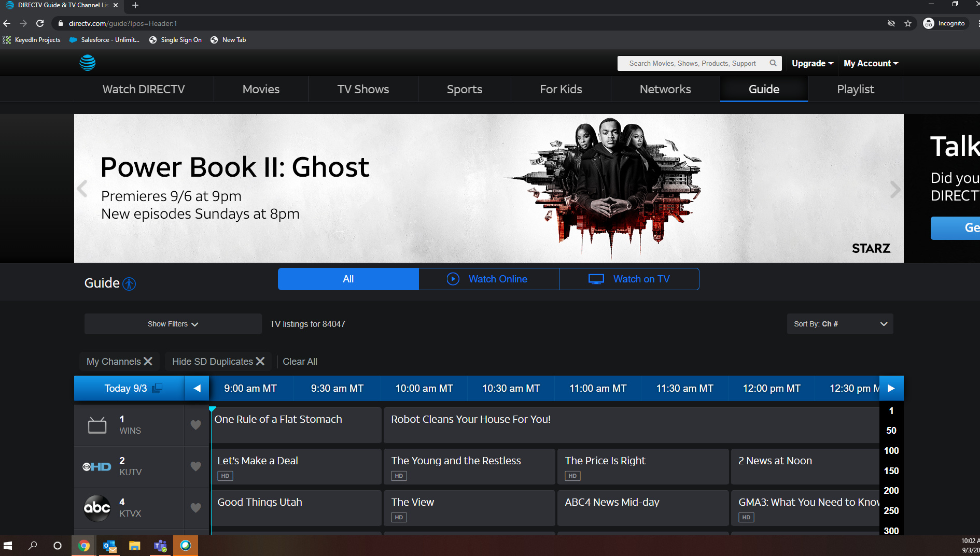This screenshot has height=556, width=980.
Task: Click the search magnifier icon
Action: click(x=773, y=63)
